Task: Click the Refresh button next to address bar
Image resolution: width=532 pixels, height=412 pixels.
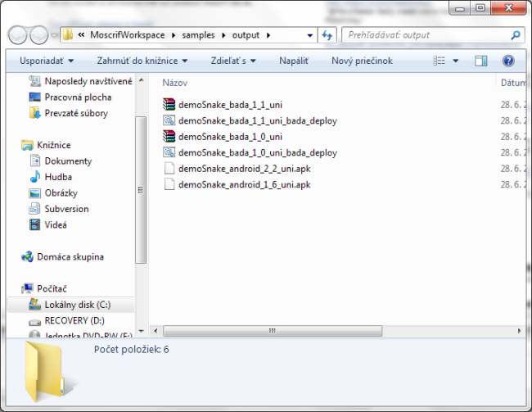Action: tap(327, 35)
